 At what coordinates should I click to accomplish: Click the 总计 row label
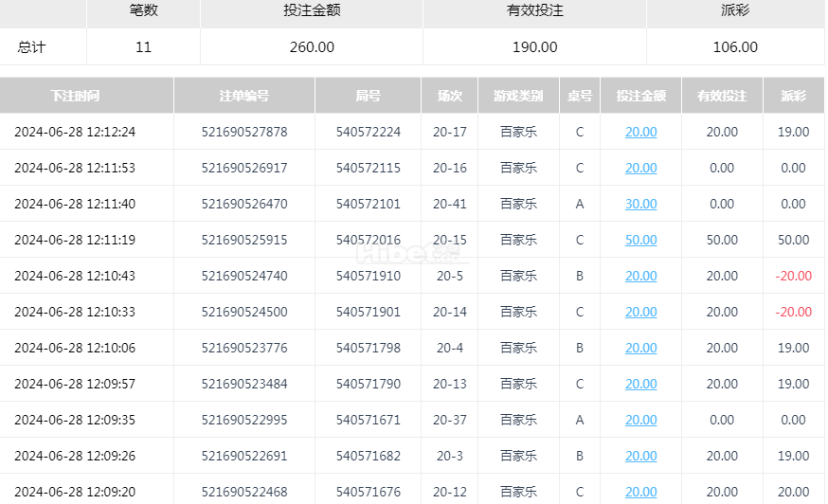(31, 47)
